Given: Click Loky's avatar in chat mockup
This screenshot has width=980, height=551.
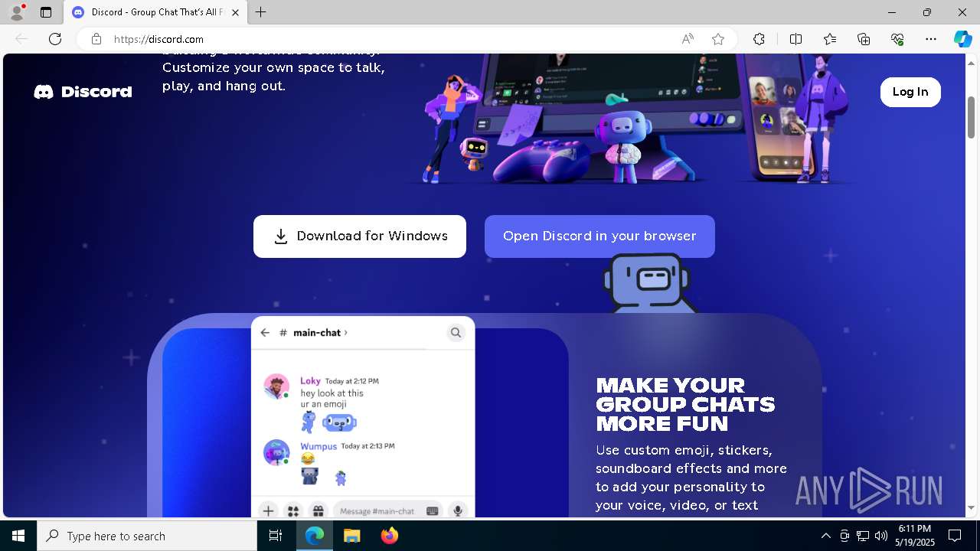Looking at the screenshot, I should [x=276, y=386].
